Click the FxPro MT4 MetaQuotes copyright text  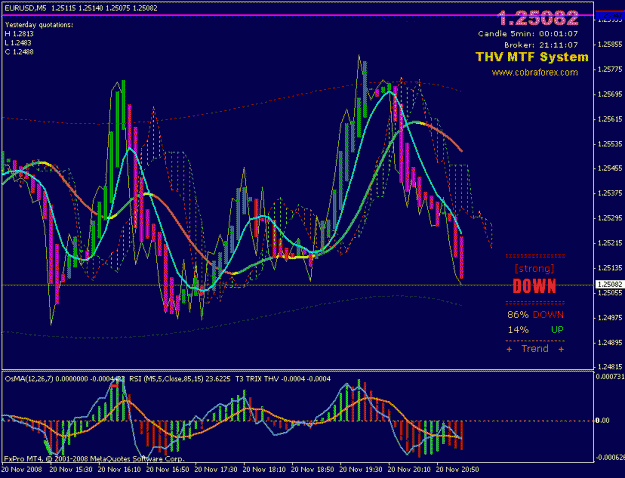[x=94, y=459]
